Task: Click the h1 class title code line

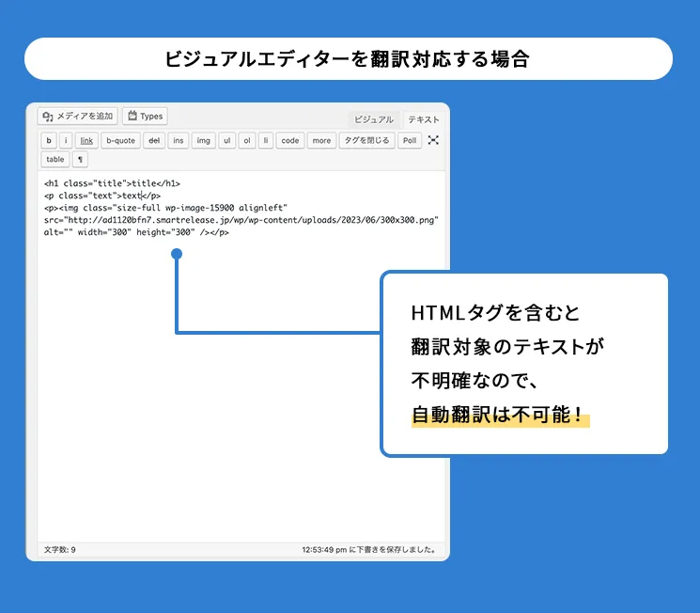Action: [112, 183]
